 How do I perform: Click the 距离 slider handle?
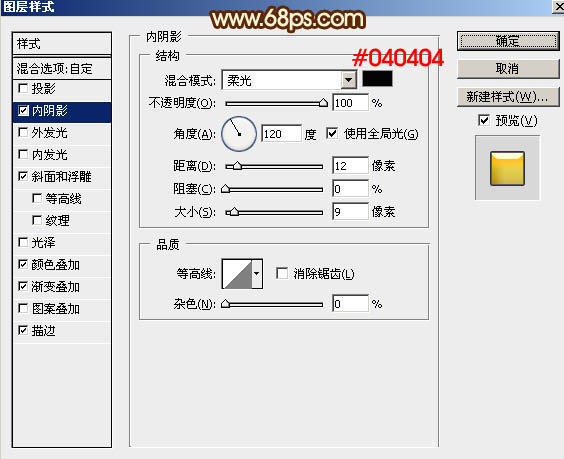click(x=237, y=166)
